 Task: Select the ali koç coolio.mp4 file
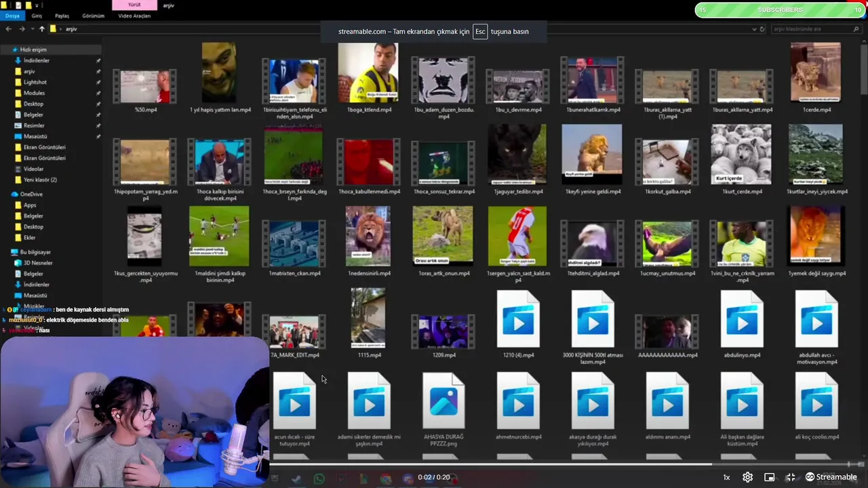pos(816,401)
